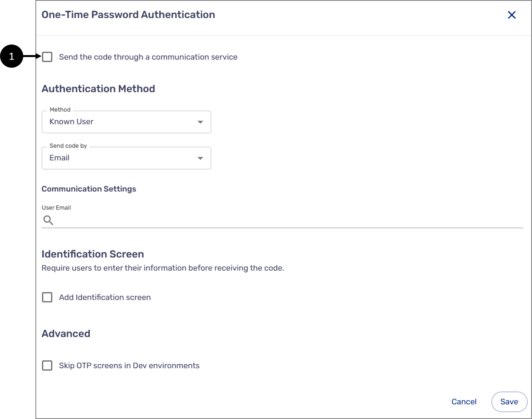Click the Identification Screen section heading
This screenshot has height=419, width=532.
click(x=93, y=254)
